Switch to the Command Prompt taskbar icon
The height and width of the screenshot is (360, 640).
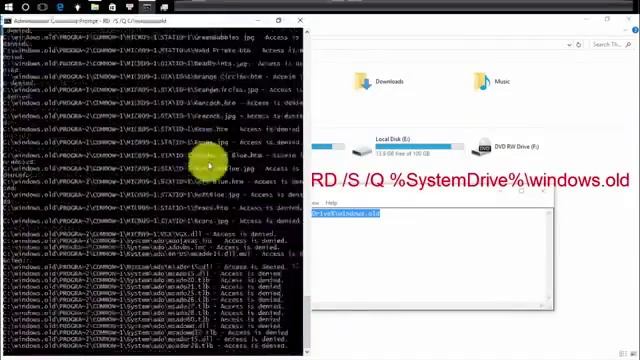click(147, 7)
